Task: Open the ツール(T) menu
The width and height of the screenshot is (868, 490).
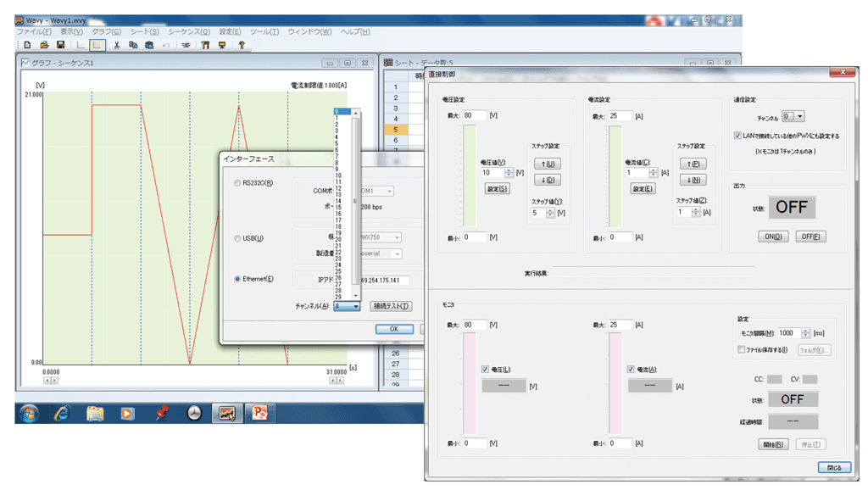Action: 264,31
